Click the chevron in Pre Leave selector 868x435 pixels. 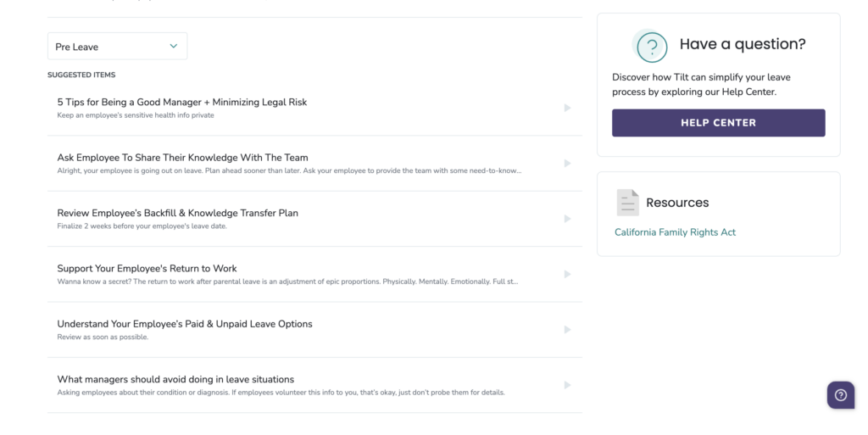(x=173, y=46)
